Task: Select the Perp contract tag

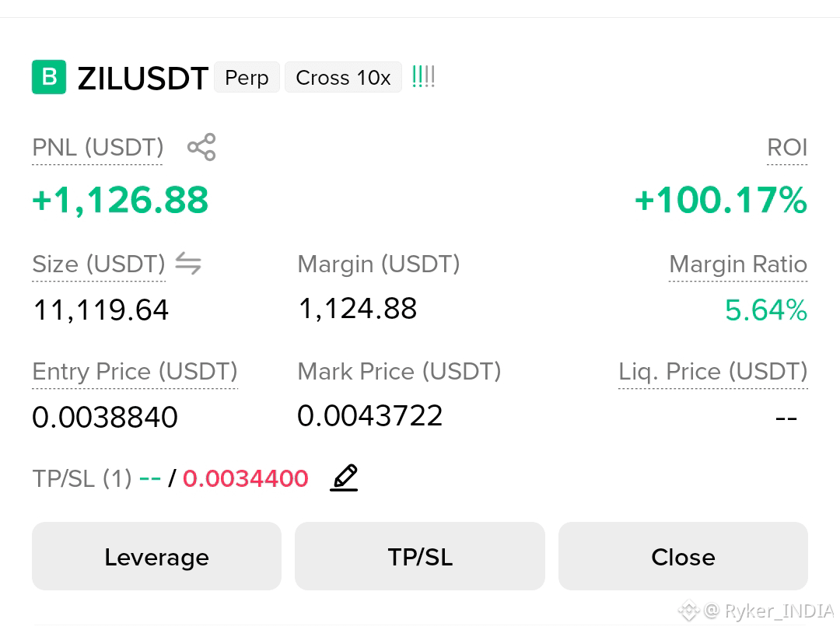Action: click(x=247, y=78)
